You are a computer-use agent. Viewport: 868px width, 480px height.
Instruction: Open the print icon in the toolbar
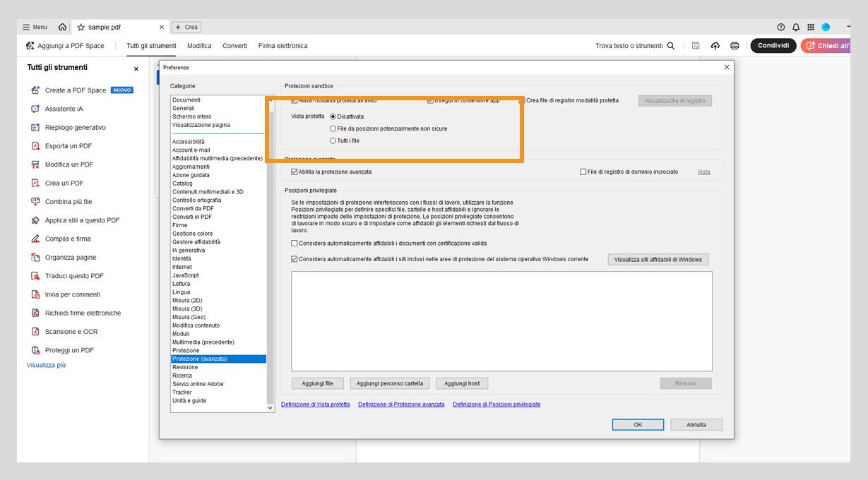pyautogui.click(x=735, y=44)
